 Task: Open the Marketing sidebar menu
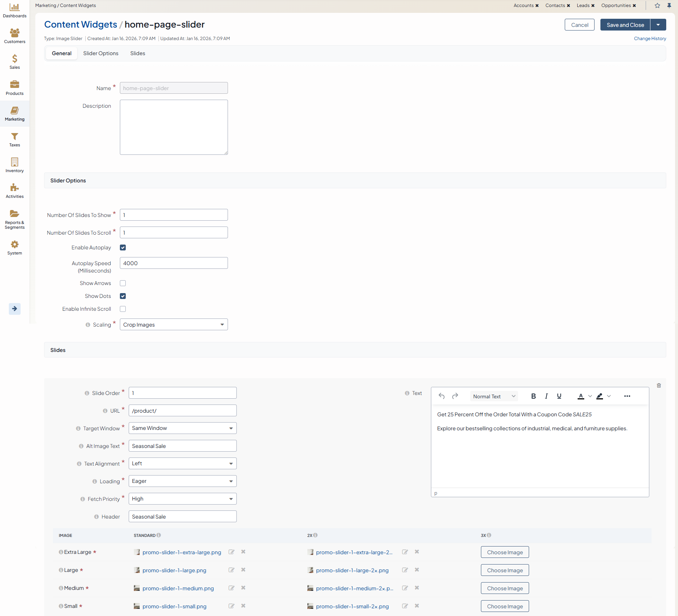(x=15, y=114)
